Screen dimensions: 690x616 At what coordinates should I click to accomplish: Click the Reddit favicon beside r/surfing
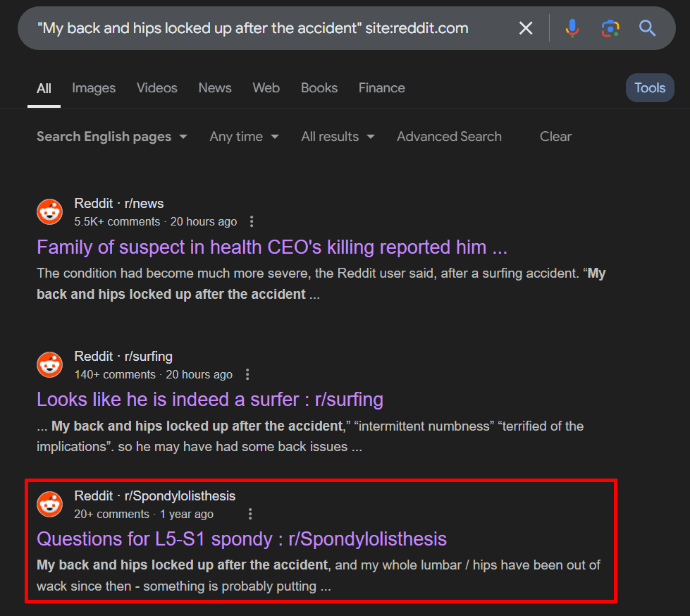[49, 364]
